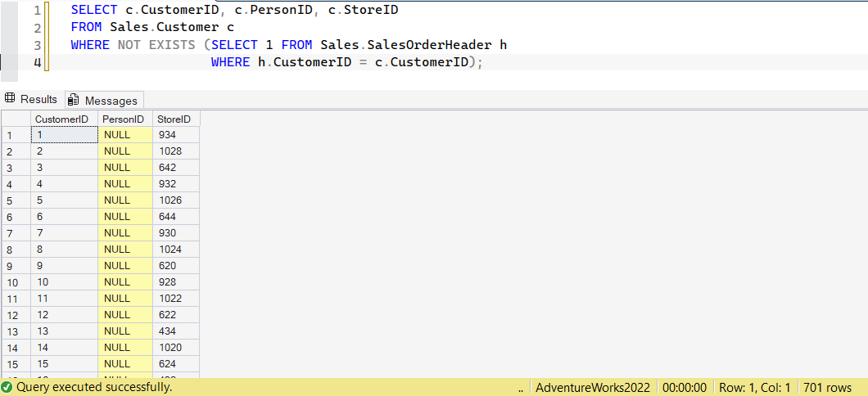
Task: Click StoreID cell 1024
Action: tap(176, 250)
